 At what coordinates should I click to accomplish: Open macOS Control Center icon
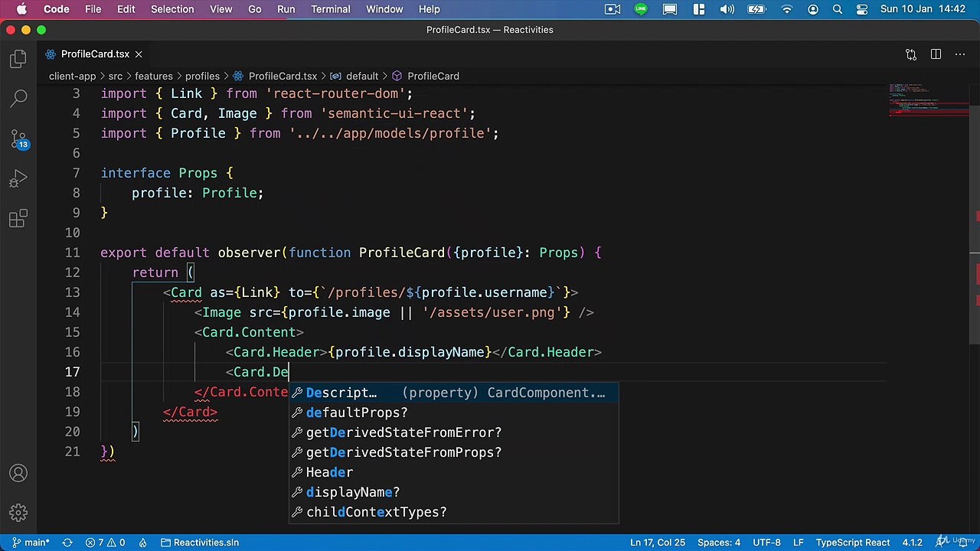[x=862, y=9]
